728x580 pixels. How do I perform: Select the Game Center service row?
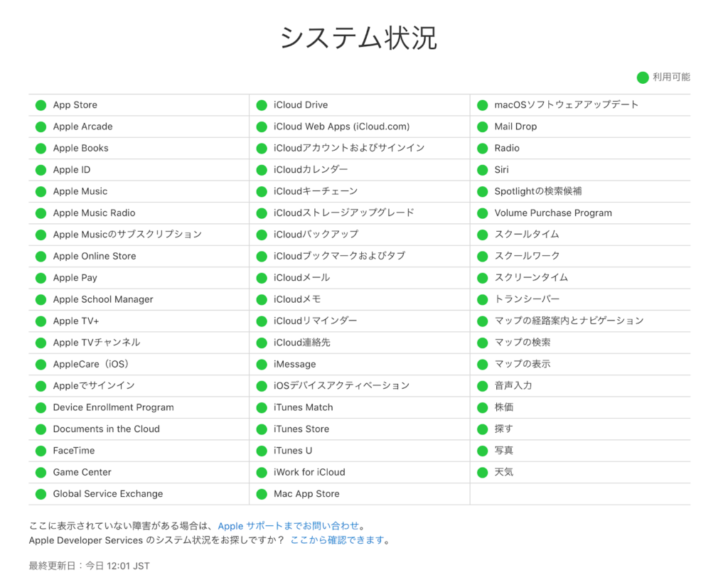[x=82, y=472]
